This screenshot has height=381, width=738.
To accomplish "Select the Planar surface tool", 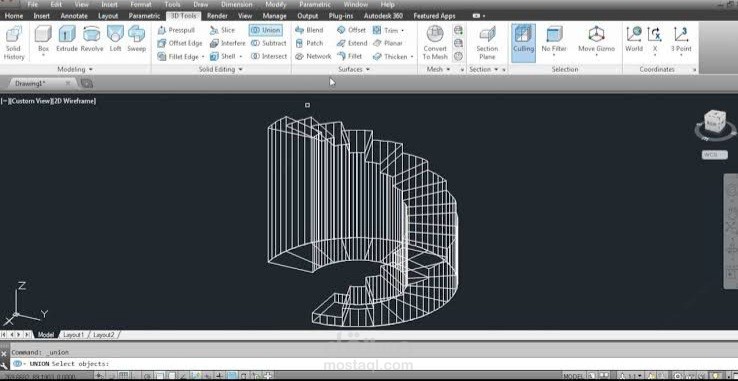I will [387, 43].
